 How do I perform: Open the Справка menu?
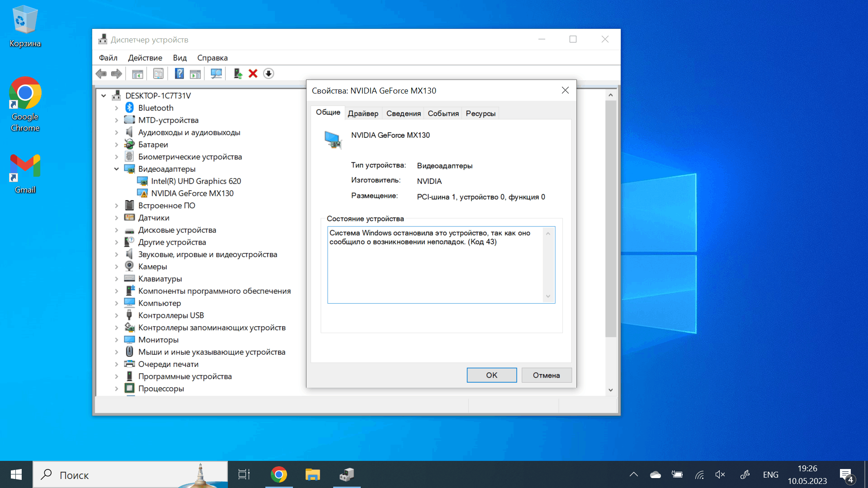pyautogui.click(x=212, y=58)
